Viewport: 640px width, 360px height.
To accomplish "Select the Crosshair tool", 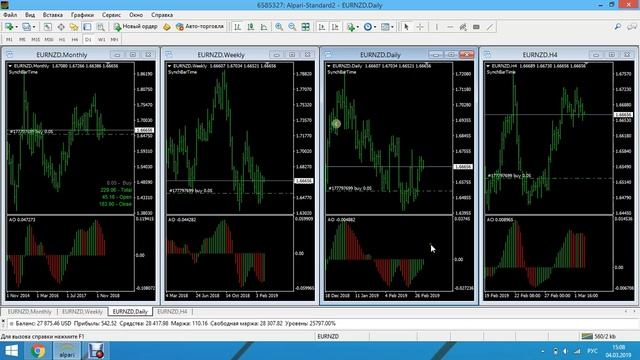I will tap(420, 27).
